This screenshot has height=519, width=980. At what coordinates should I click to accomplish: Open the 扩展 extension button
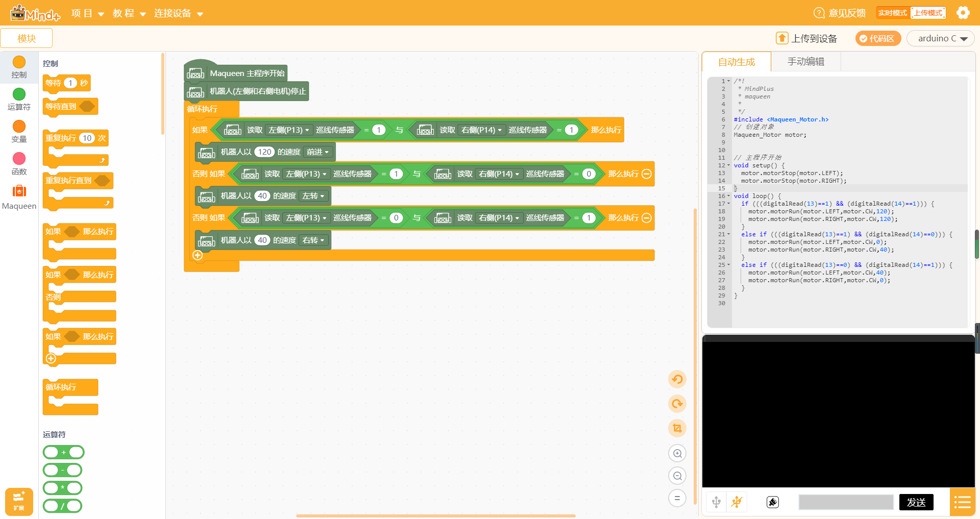pos(19,502)
